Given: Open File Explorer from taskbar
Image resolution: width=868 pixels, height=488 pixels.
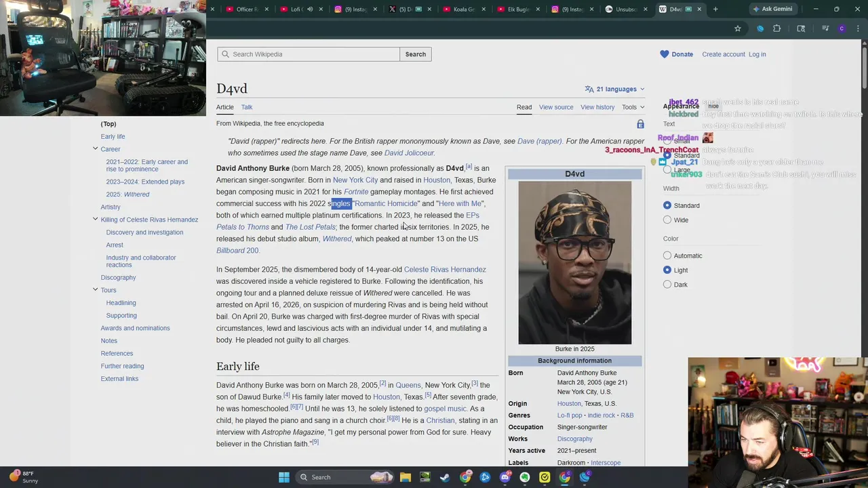Looking at the screenshot, I should click(x=406, y=477).
